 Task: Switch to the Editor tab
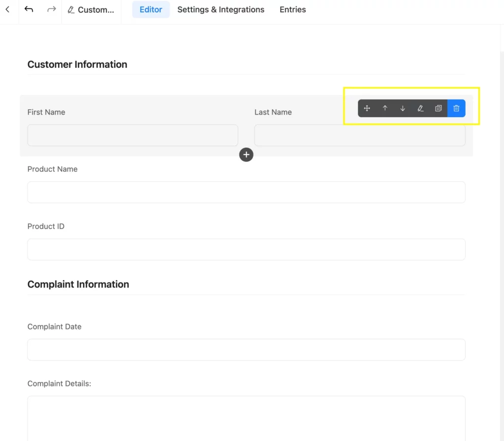151,10
